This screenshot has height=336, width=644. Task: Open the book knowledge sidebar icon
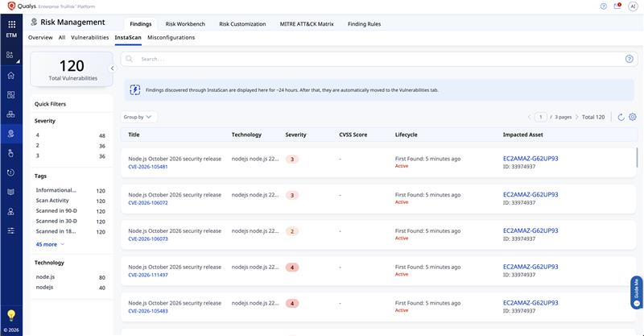pos(11,192)
